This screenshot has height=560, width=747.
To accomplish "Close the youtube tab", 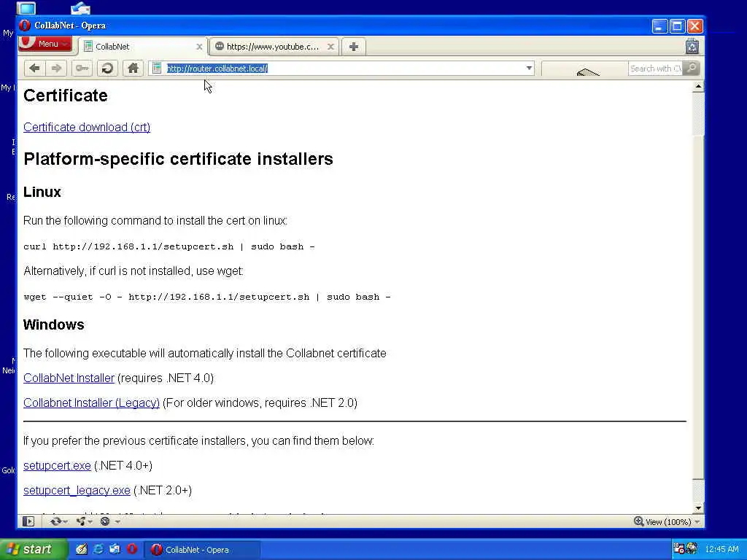I will click(330, 47).
